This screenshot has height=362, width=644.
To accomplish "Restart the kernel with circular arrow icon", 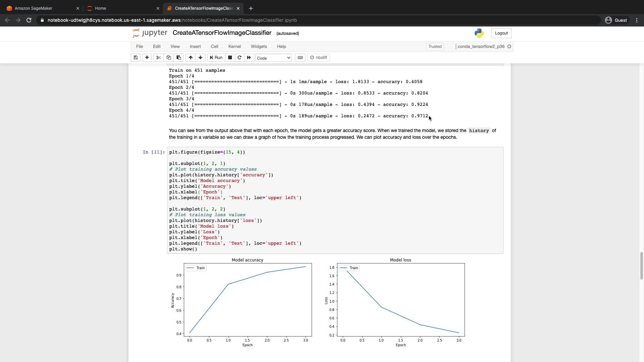I will 239,58.
